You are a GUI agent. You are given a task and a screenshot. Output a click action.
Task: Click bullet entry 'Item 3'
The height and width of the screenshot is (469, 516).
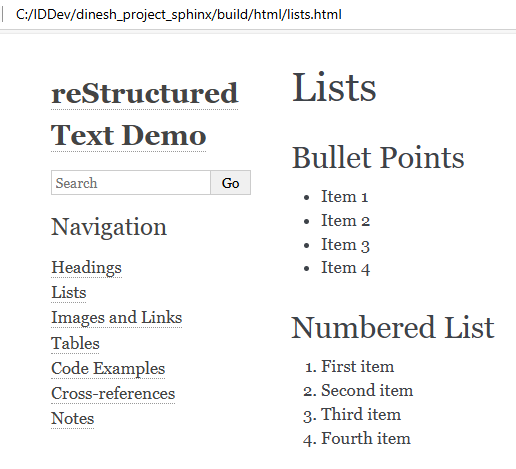coord(345,245)
